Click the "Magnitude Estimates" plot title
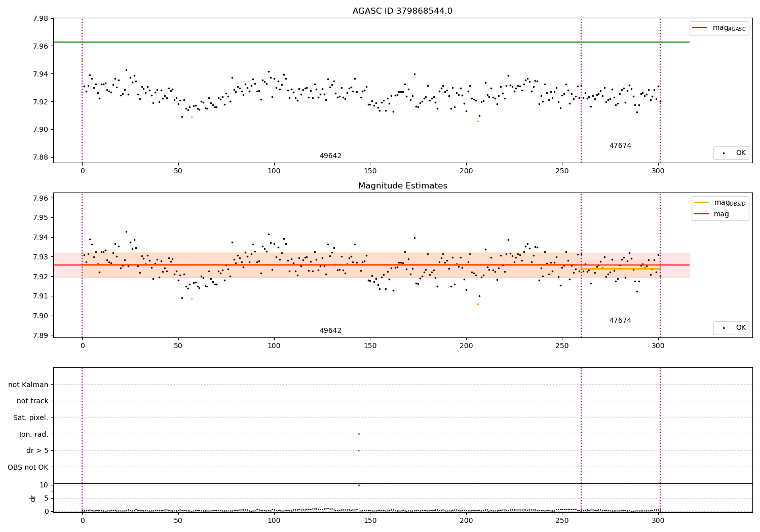This screenshot has width=760, height=532. 403,186
